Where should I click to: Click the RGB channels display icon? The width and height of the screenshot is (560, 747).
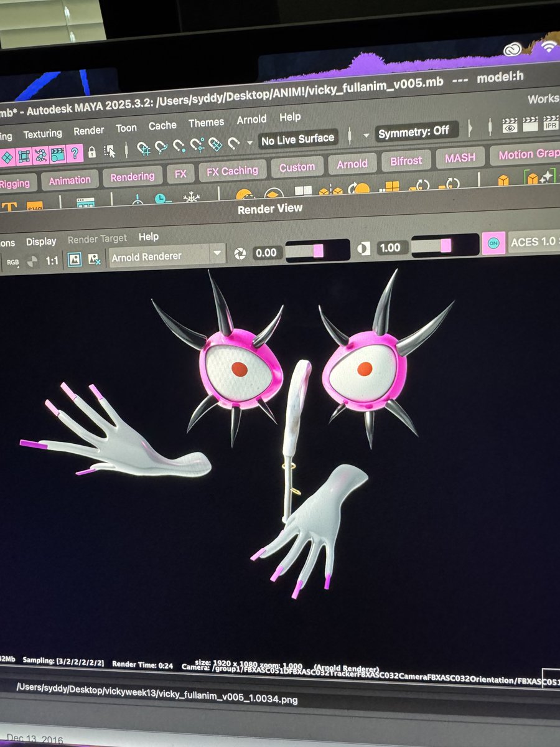point(12,263)
